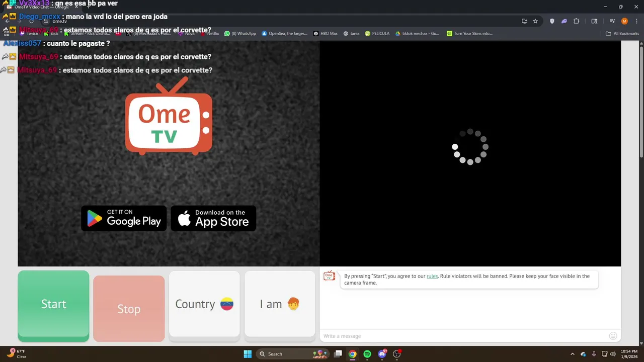
Task: Click the OneDrive cloud tray icon
Action: point(583,354)
